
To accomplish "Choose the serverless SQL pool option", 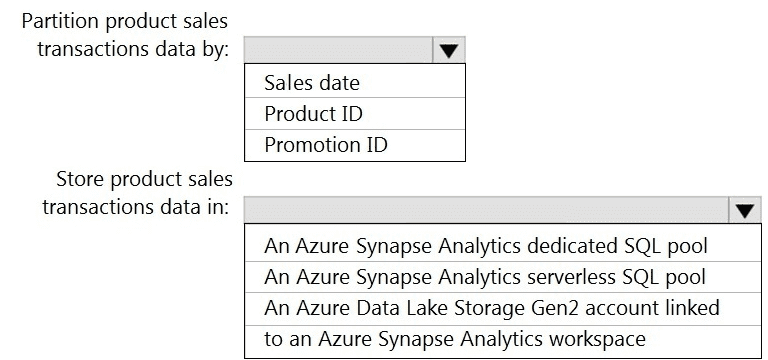I will (503, 277).
